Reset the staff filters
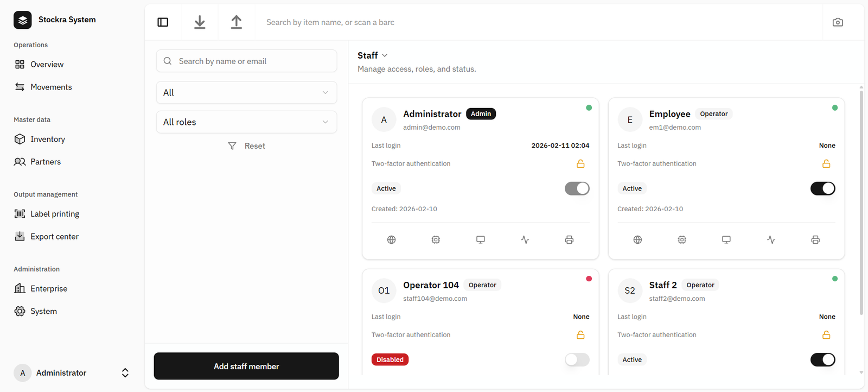 247,146
